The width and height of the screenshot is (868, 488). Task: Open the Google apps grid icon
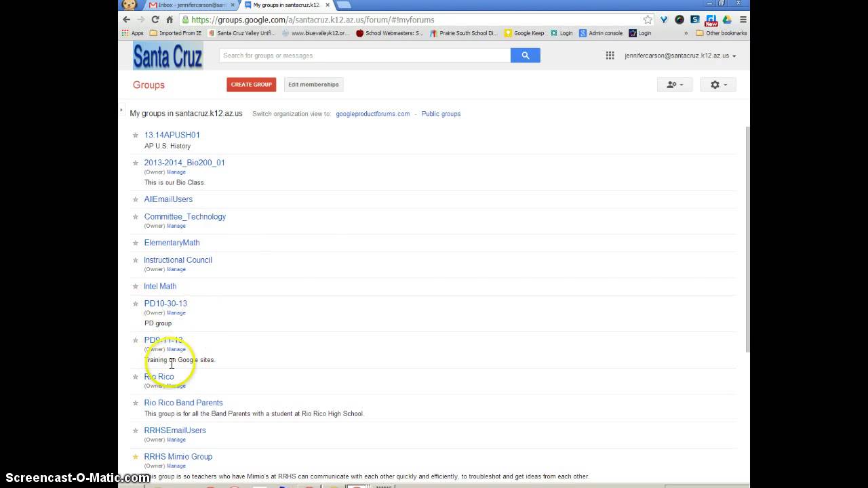[610, 56]
